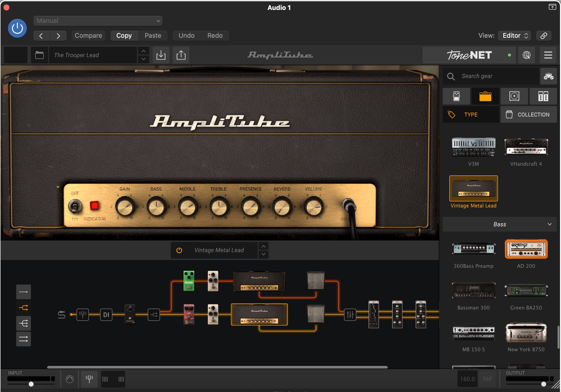Image resolution: width=561 pixels, height=392 pixels.
Task: Switch to the TYPE filter tab
Action: (471, 115)
